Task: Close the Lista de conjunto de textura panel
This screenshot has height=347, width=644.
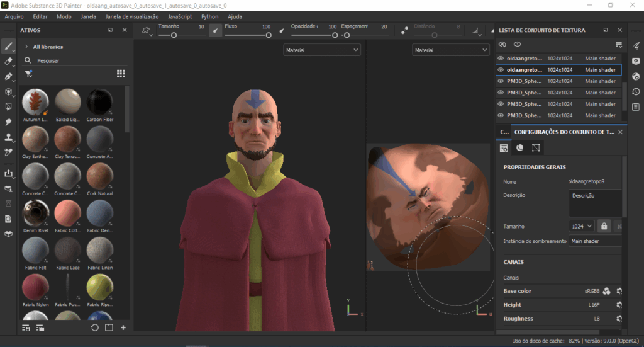Action: click(x=619, y=30)
